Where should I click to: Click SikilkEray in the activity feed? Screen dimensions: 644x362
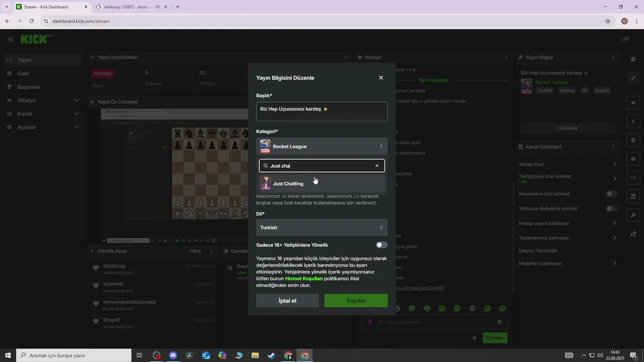114,266
